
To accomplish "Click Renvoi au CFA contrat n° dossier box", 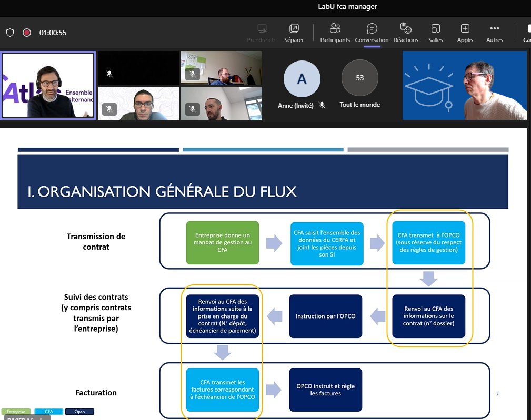I will point(429,316).
